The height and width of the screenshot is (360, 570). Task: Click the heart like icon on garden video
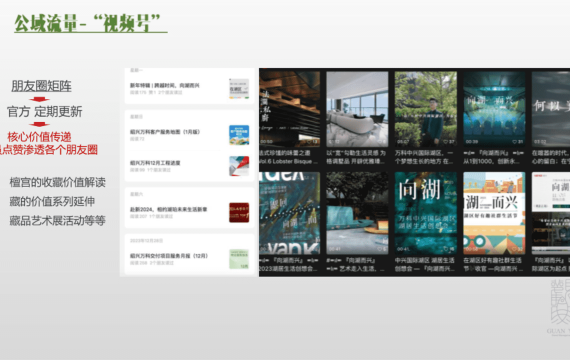[446, 142]
